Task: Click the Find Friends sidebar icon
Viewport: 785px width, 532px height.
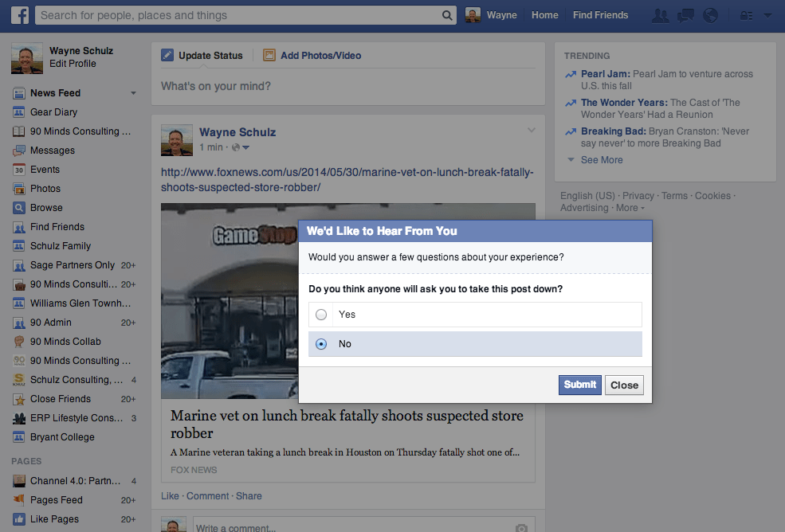Action: click(x=18, y=227)
